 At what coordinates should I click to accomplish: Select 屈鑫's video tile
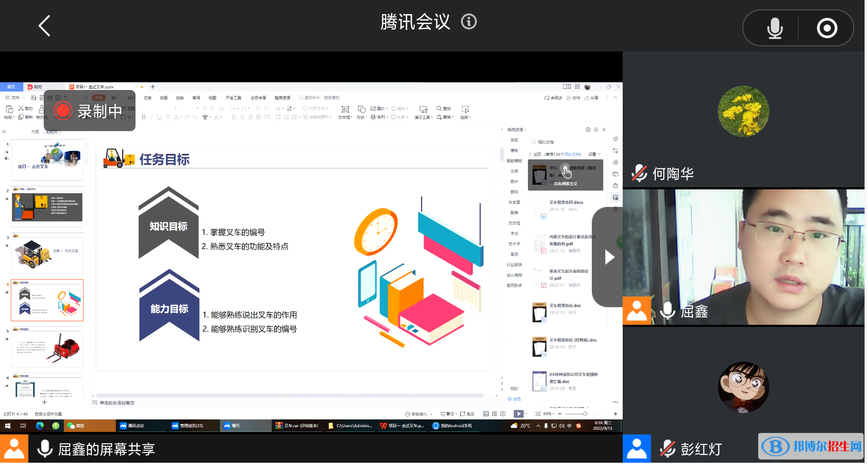[743, 257]
